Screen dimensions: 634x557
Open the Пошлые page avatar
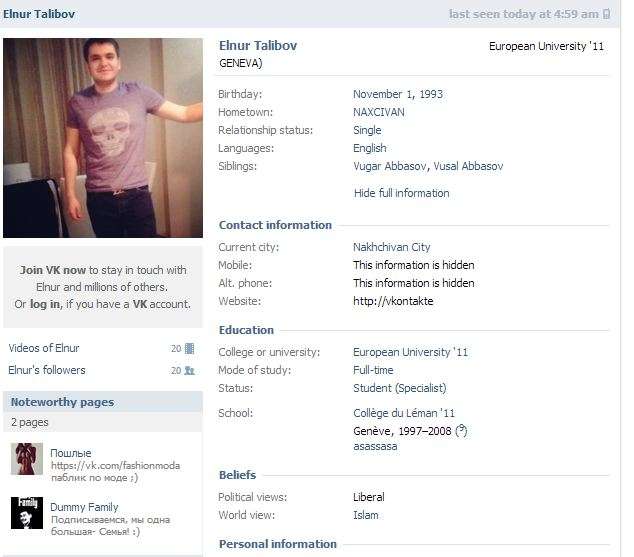[x=27, y=459]
